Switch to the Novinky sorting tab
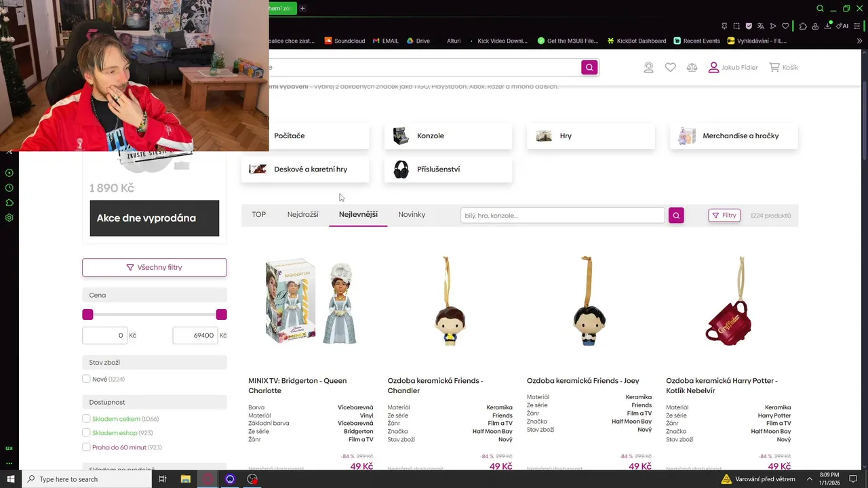Screen dimensions: 868x488 (x=412, y=215)
